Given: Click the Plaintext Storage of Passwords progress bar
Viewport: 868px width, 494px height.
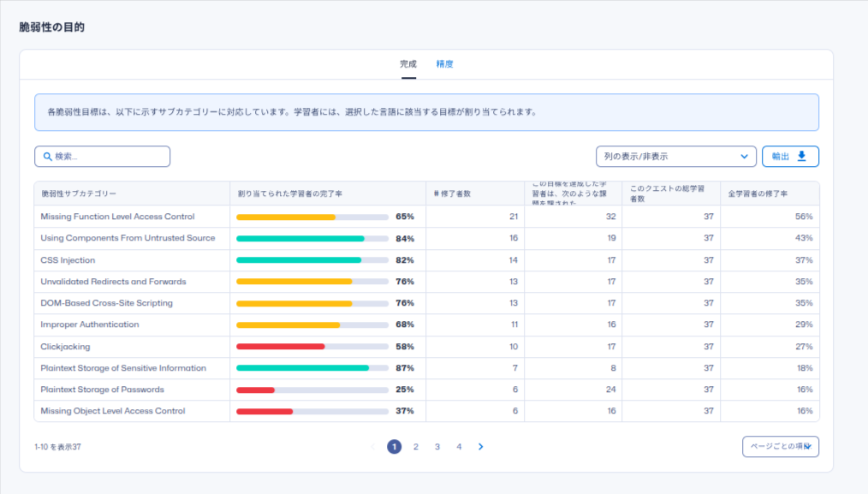Looking at the screenshot, I should pyautogui.click(x=312, y=390).
